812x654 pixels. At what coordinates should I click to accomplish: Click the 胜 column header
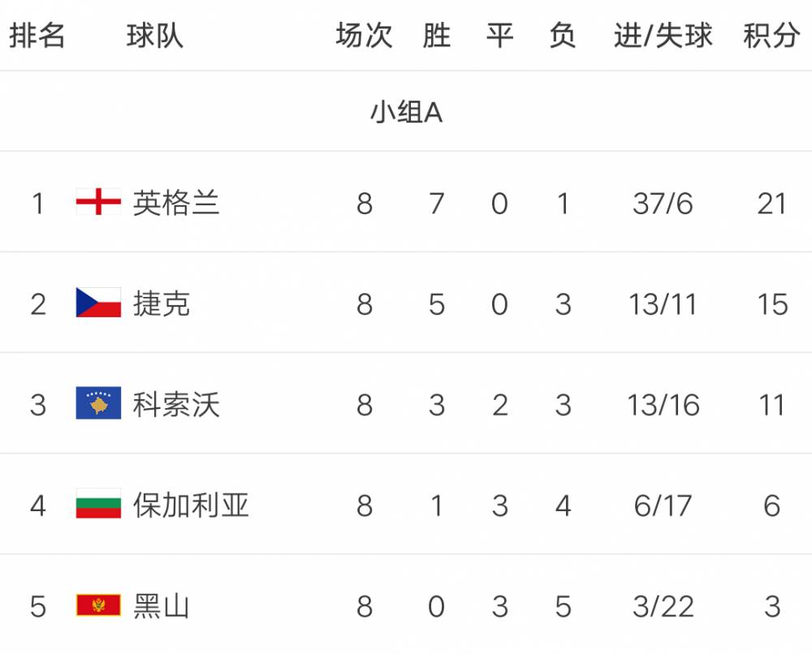tap(437, 36)
